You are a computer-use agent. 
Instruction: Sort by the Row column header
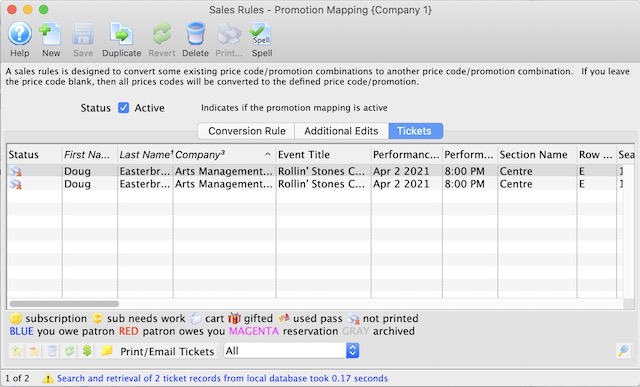(x=596, y=155)
